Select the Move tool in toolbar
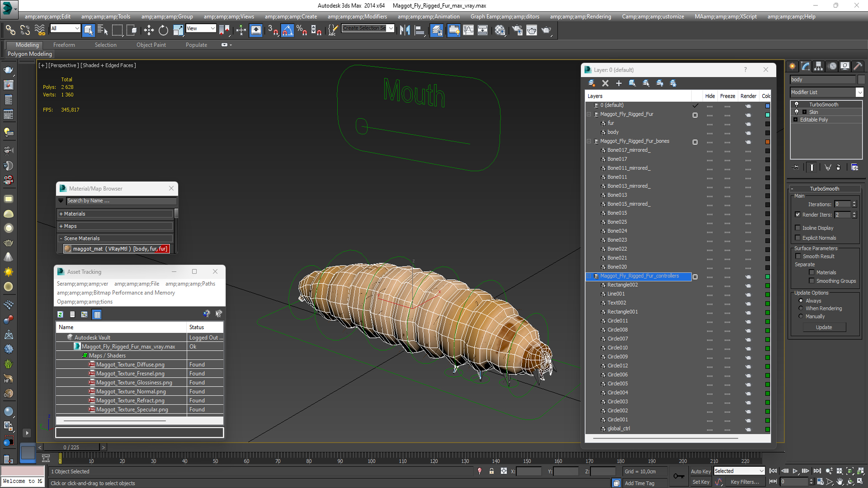 tap(149, 30)
